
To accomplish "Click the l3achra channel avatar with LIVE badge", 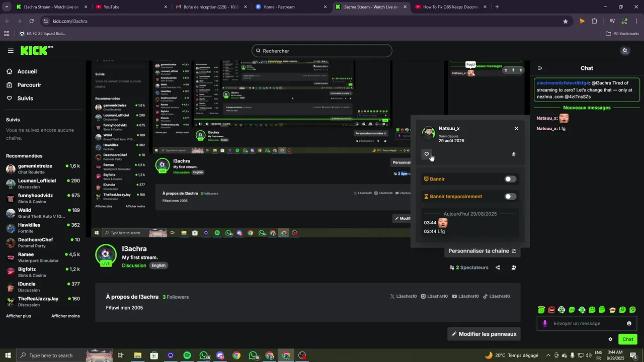I will 106,255.
